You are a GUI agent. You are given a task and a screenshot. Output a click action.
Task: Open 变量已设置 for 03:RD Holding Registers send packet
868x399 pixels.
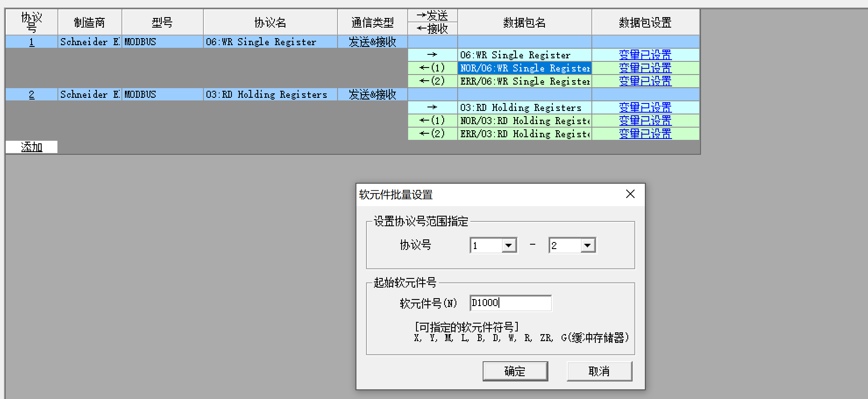pos(645,108)
